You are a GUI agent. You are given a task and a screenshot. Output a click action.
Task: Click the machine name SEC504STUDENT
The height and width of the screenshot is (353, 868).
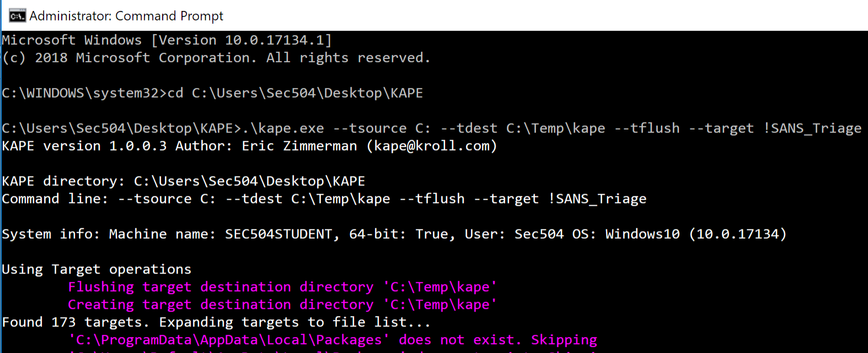[x=276, y=233]
